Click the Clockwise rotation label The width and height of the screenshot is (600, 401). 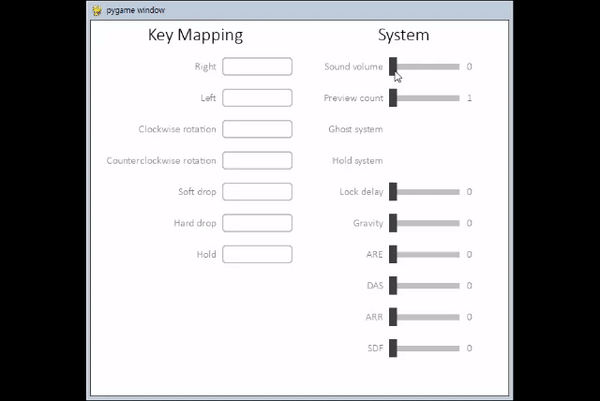pos(178,129)
